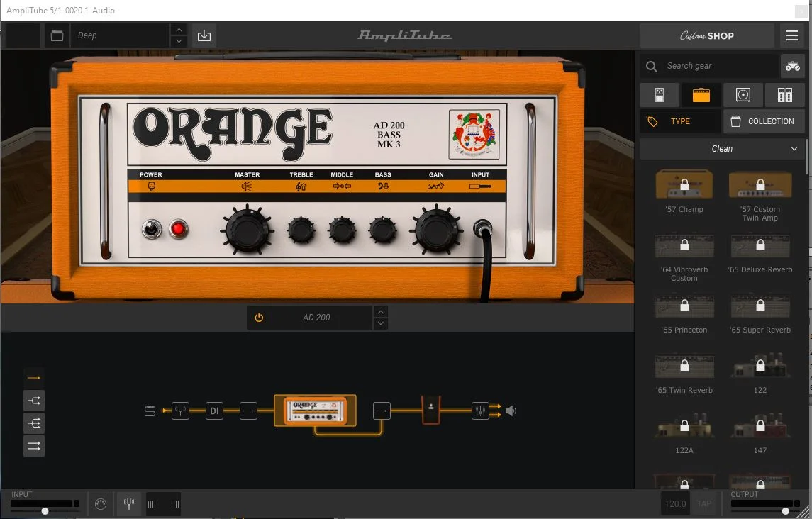Expand the Clean amp type dropdown
Viewport: 812px width, 519px height.
pos(722,149)
